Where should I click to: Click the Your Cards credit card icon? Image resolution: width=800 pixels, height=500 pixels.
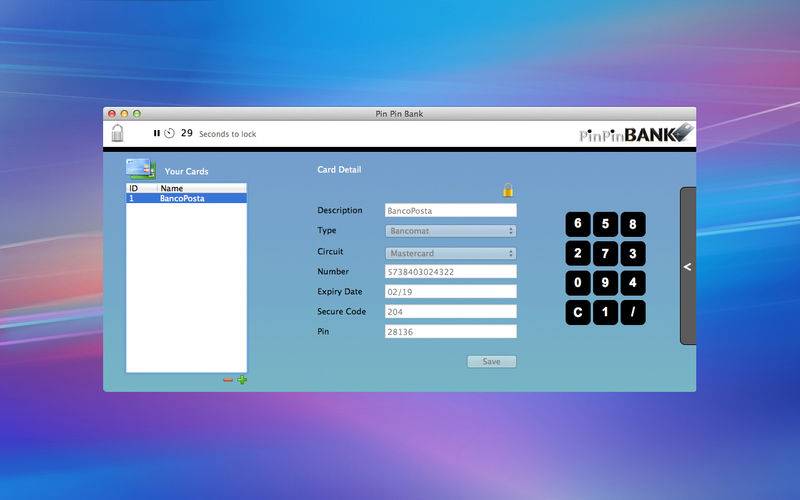pos(141,169)
